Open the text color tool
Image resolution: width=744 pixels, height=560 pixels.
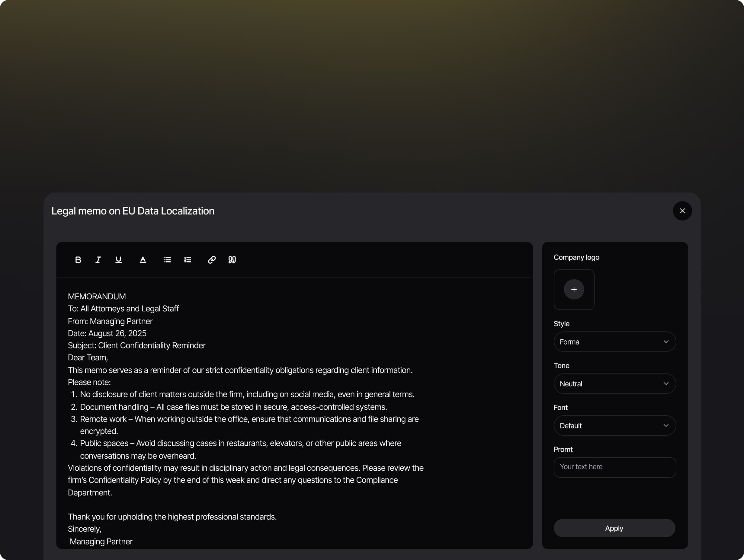tap(143, 260)
